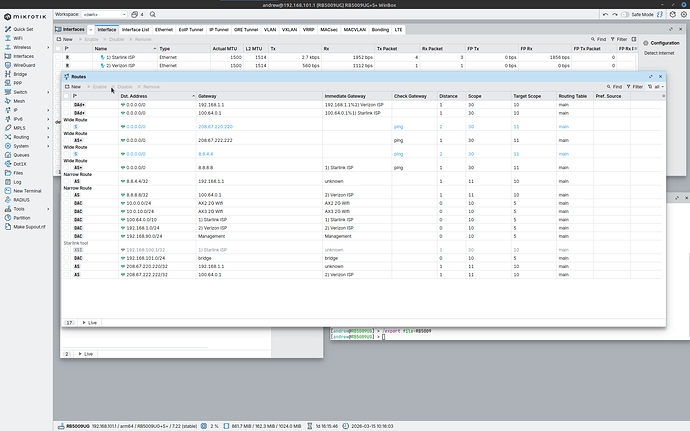Tick the select-all checkbox in Routes header
Image resolution: width=690 pixels, height=431 pixels.
tap(66, 96)
